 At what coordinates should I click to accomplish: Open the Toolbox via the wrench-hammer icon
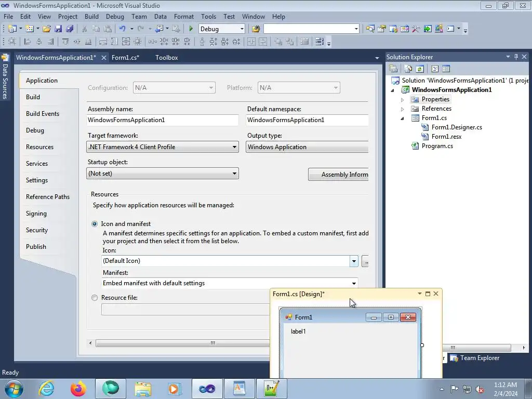tap(416, 29)
